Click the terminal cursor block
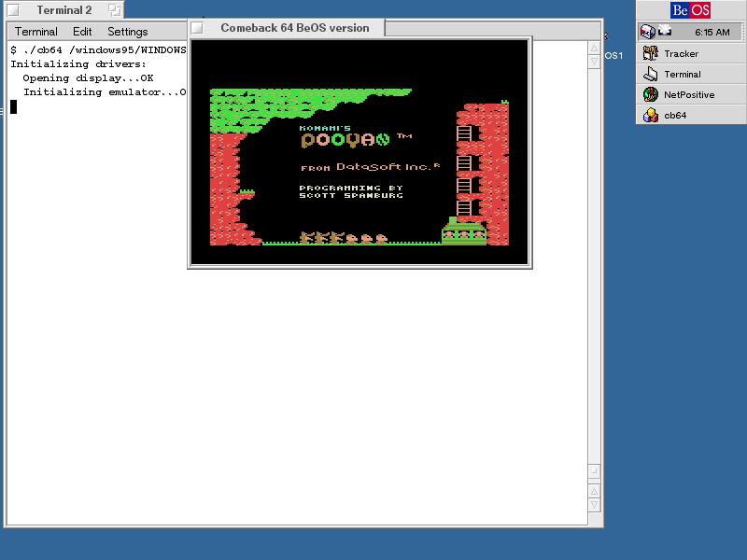747x560 pixels. coord(14,106)
